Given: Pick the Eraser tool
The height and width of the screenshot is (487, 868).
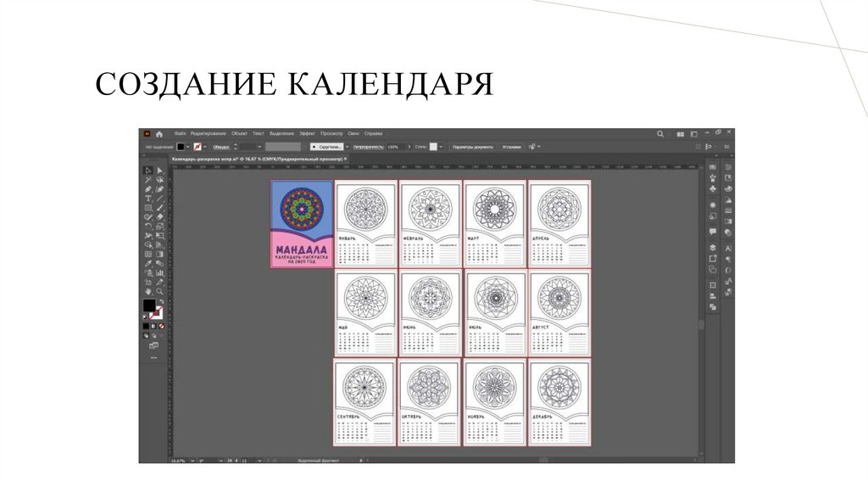Looking at the screenshot, I should point(160,216).
